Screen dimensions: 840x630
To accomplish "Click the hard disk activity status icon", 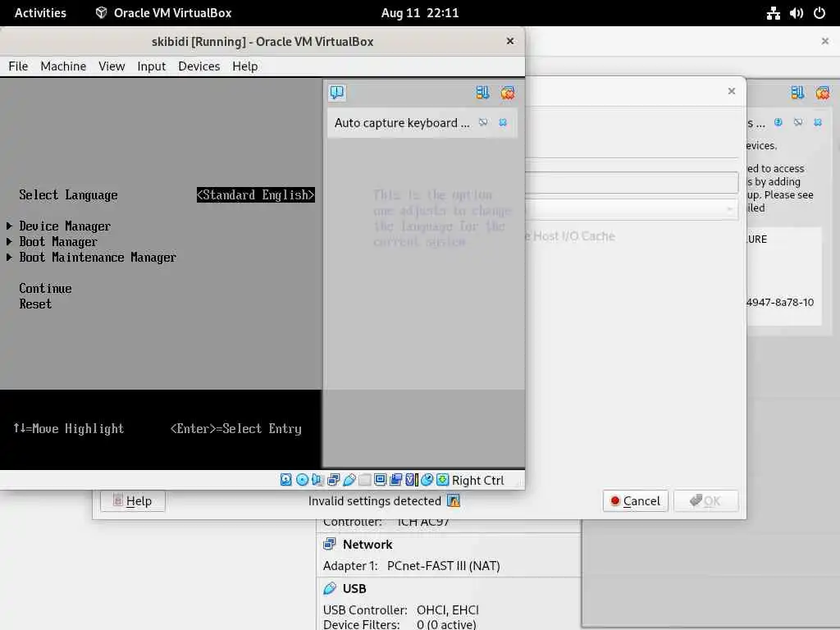I will (286, 479).
